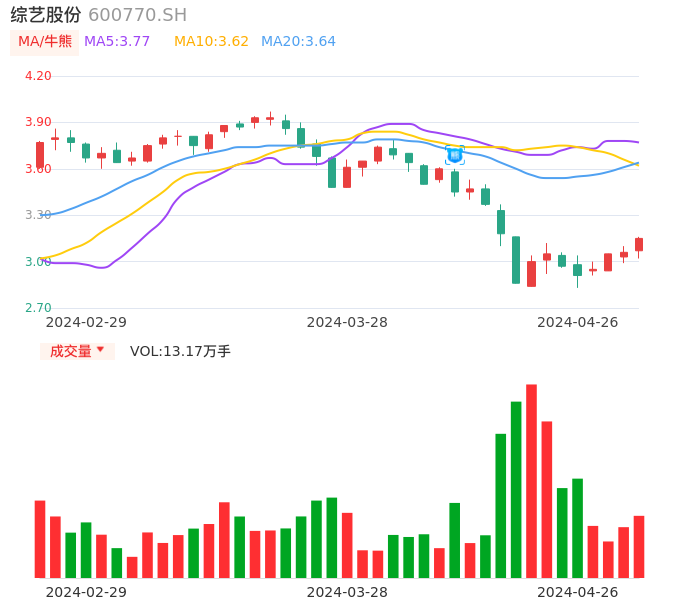The width and height of the screenshot is (686, 606).
Task: Click the tallest red volume bar
Action: tap(531, 480)
